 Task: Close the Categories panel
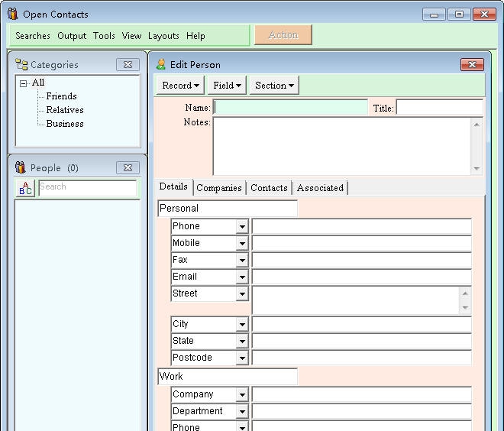click(x=128, y=65)
